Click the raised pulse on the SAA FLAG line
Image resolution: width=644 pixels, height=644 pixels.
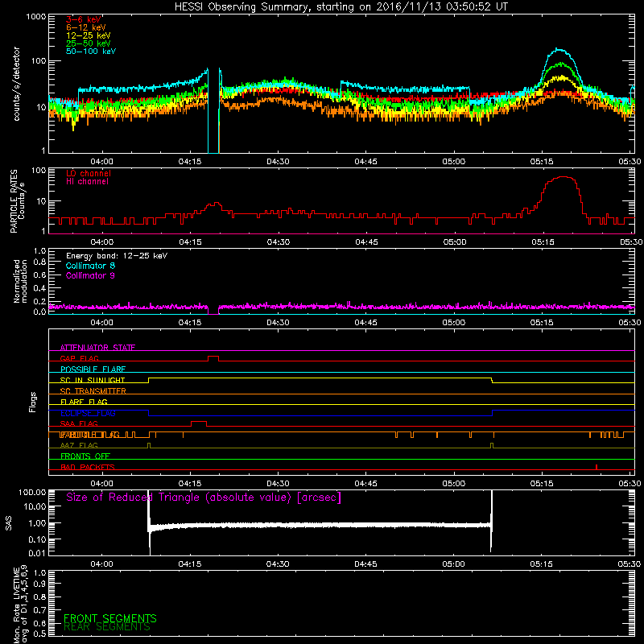[x=199, y=423]
